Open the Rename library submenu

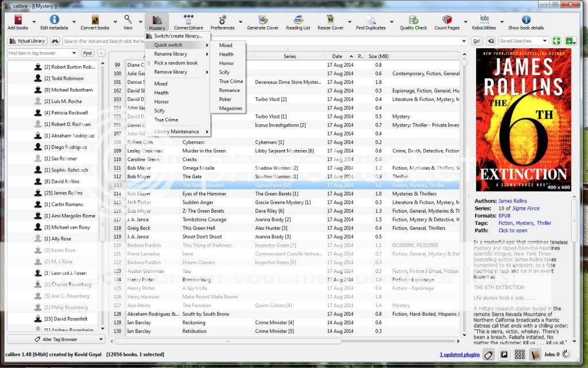click(x=178, y=53)
